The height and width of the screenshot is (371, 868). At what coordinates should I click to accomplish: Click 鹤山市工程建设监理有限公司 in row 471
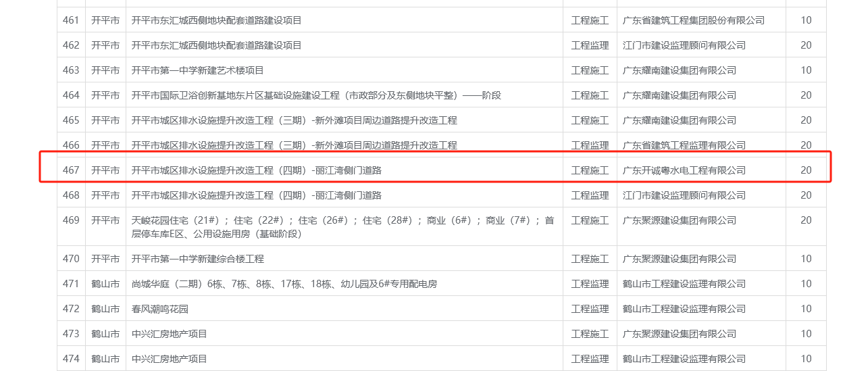684,284
